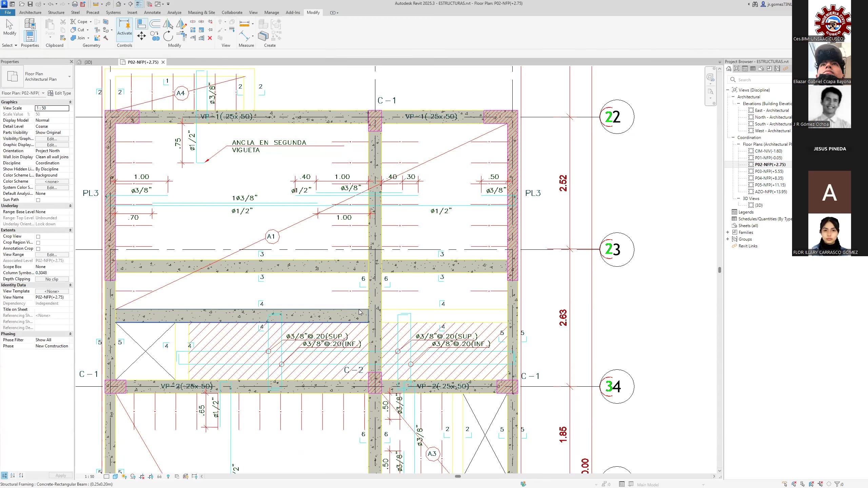Expand the Families tree node

pos(728,232)
